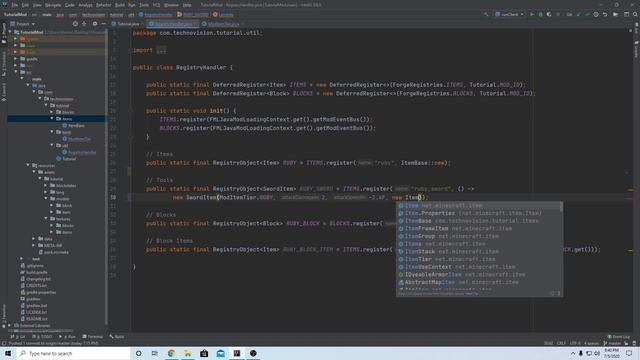
Task: Select the pack.mcmeta file
Action: coord(54,252)
